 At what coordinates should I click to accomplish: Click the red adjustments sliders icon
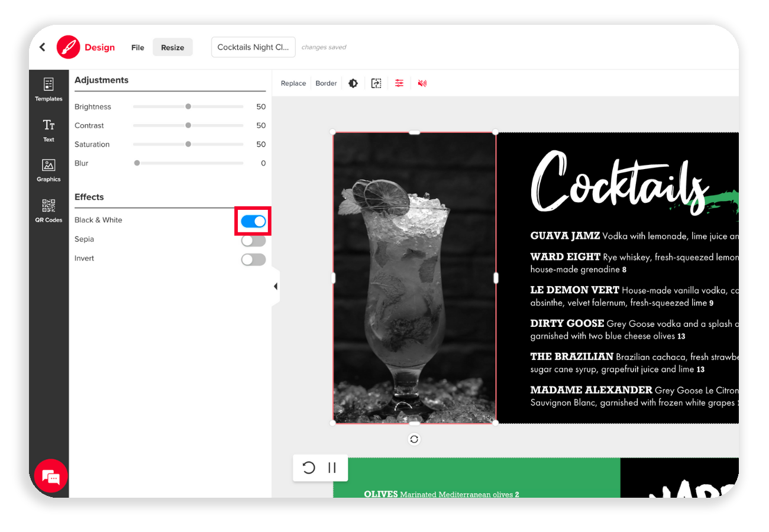pyautogui.click(x=399, y=83)
